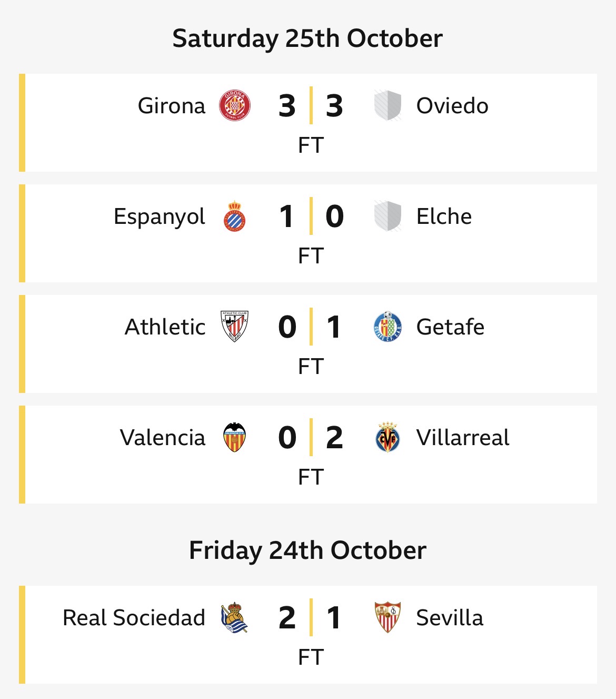Screen dimensions: 616x699
Task: Open Espanyol 1-0 Elche match score
Action: pyautogui.click(x=311, y=216)
